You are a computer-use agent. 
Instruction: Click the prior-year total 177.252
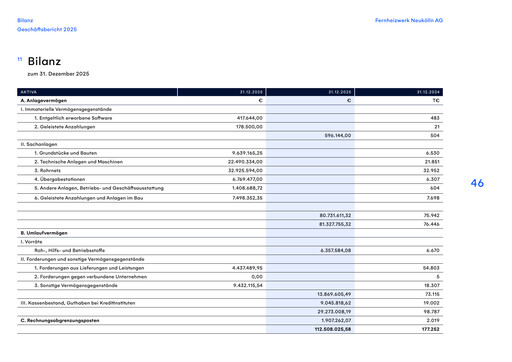(x=431, y=329)
